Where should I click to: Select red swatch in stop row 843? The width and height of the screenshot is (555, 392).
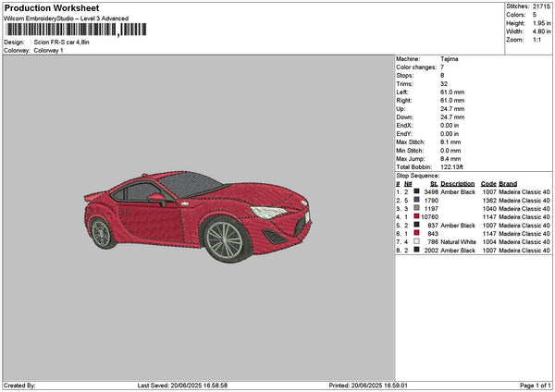click(416, 233)
